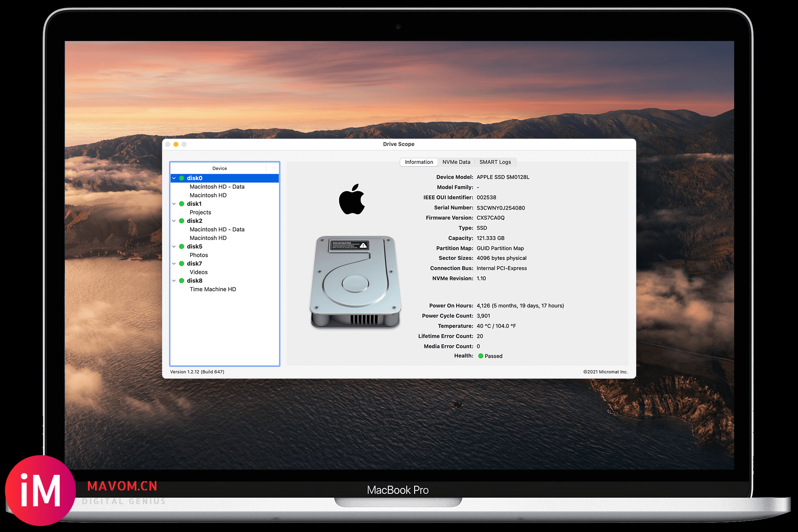798x532 pixels.
Task: Click the internal hard disk drive image
Action: (x=355, y=282)
